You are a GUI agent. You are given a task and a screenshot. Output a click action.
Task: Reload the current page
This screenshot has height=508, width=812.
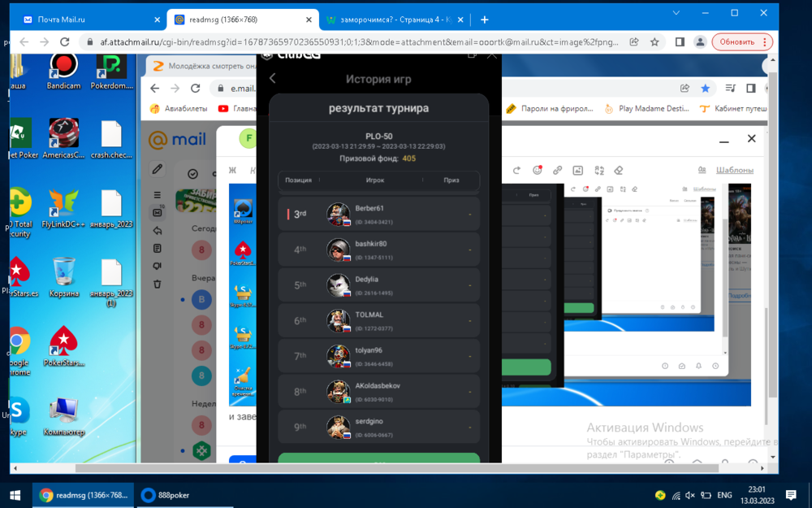[67, 42]
